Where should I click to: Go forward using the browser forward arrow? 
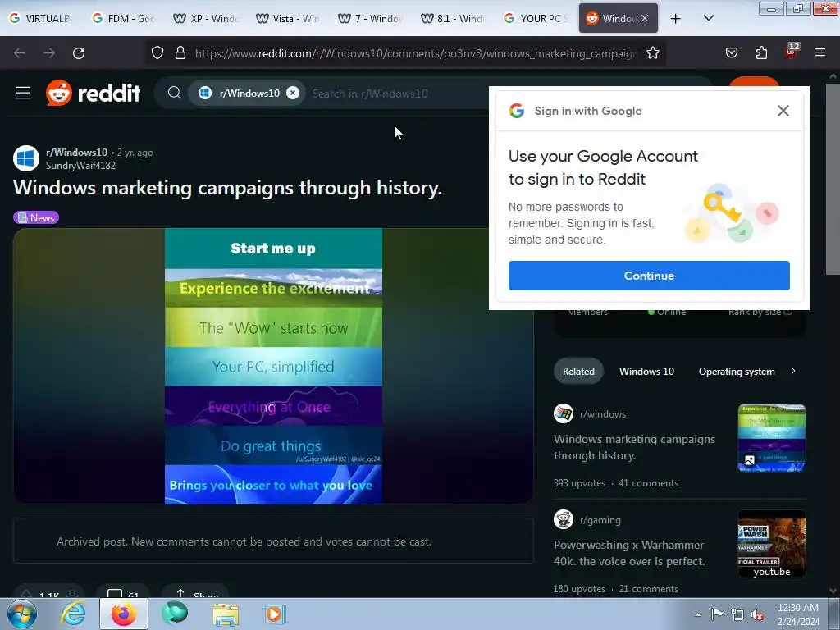[49, 53]
